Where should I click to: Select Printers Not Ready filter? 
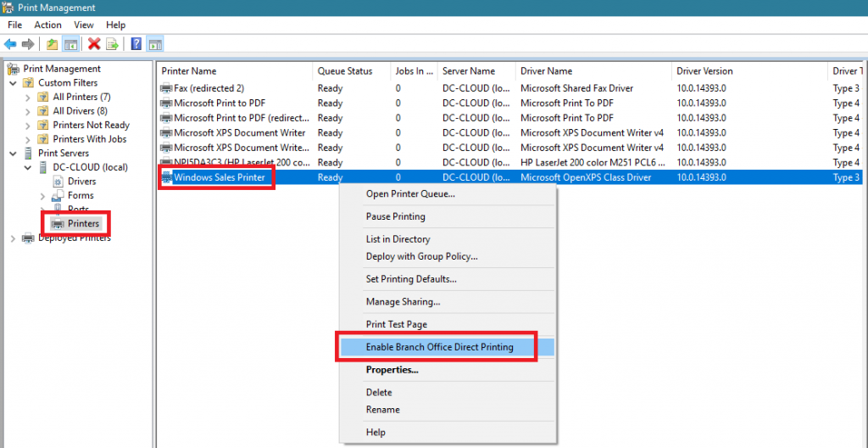[91, 125]
